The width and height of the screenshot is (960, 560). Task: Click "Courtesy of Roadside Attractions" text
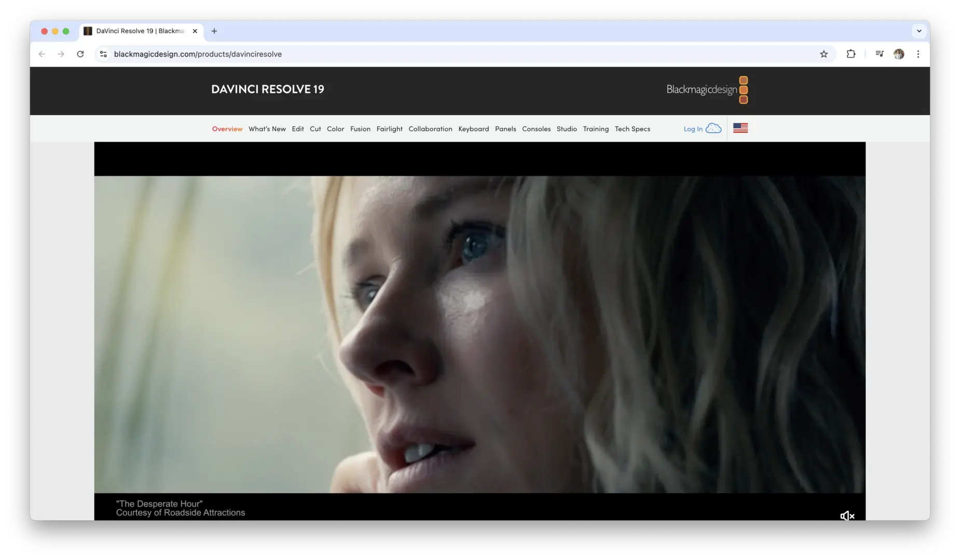click(181, 513)
